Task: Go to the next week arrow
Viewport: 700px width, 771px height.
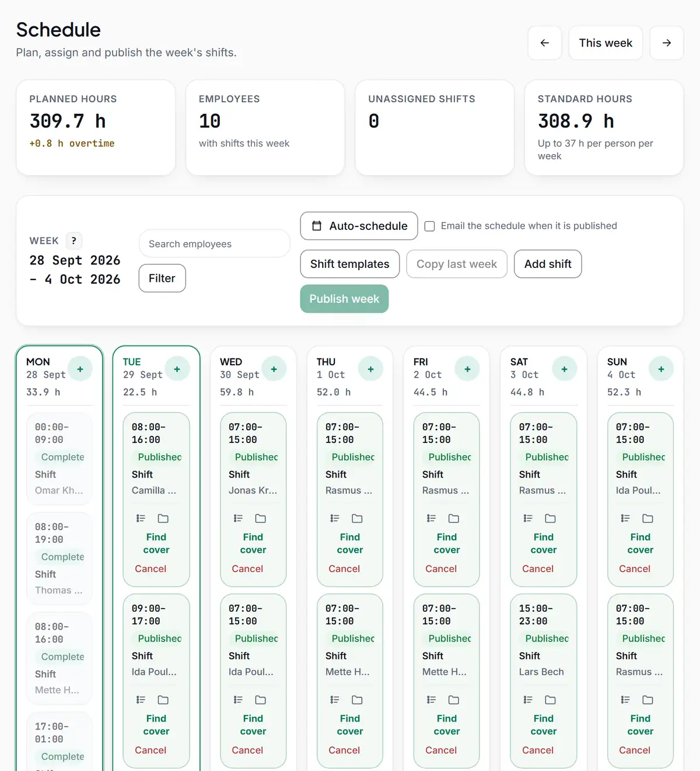Action: (x=667, y=43)
